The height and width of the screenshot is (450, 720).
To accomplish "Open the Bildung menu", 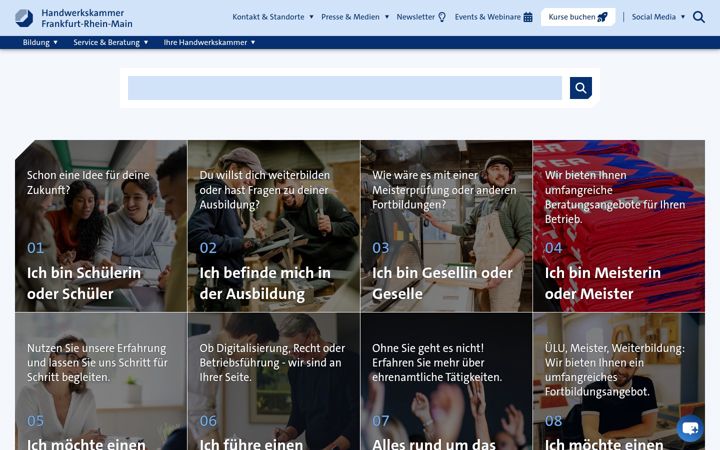I will click(x=40, y=42).
